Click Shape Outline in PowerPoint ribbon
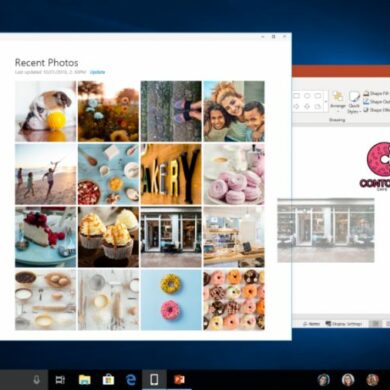390x390 pixels. pos(376,101)
